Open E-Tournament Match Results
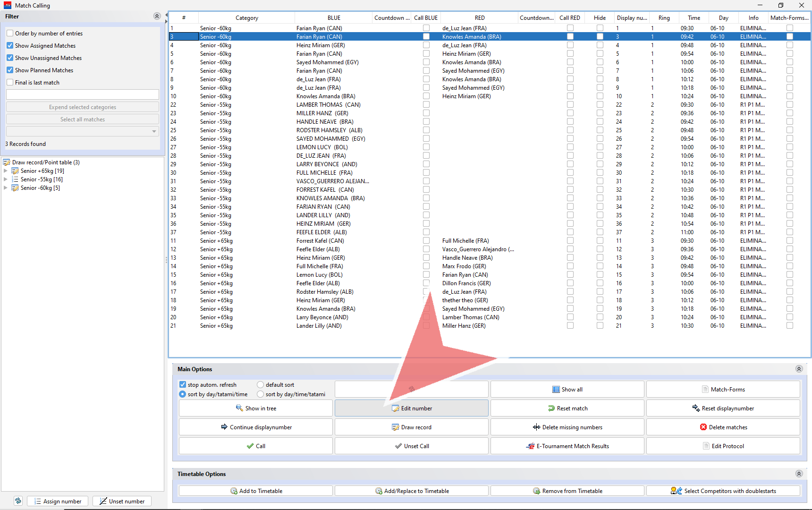 [567, 446]
